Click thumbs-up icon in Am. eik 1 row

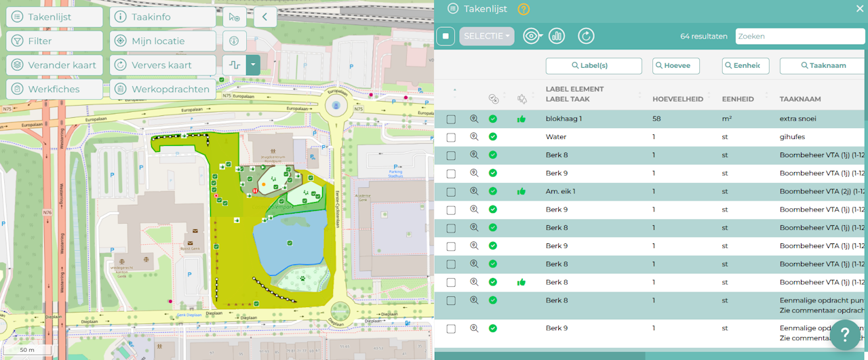pyautogui.click(x=521, y=192)
